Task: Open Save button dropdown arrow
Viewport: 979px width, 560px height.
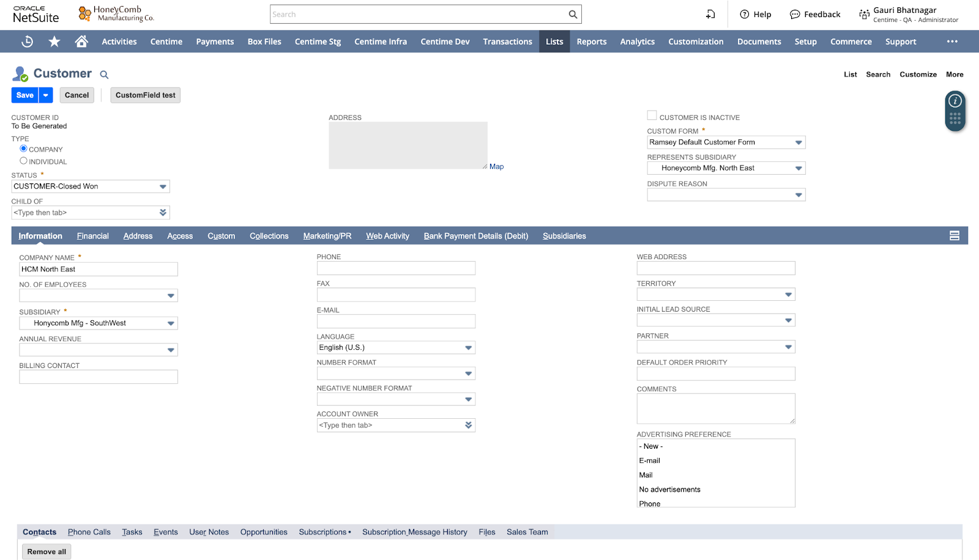Action: coord(46,95)
